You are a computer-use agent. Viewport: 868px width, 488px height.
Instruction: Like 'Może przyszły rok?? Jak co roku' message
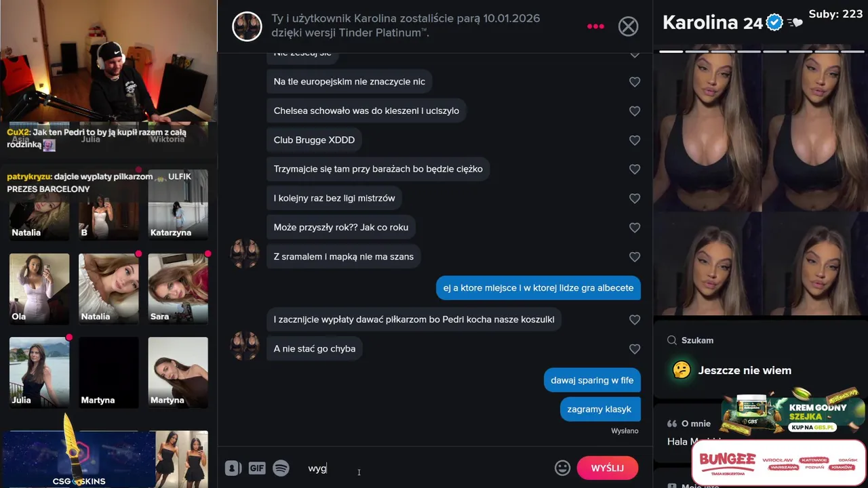[x=635, y=228]
